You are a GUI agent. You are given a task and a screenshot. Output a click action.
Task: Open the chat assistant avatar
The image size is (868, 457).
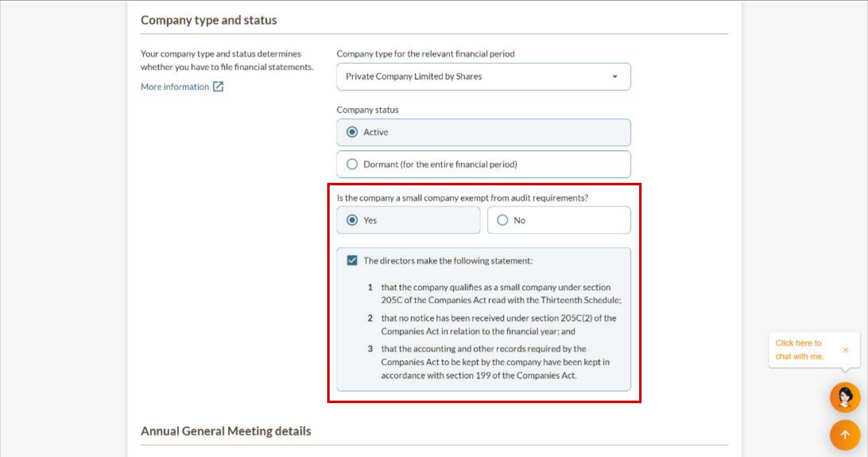coord(845,397)
